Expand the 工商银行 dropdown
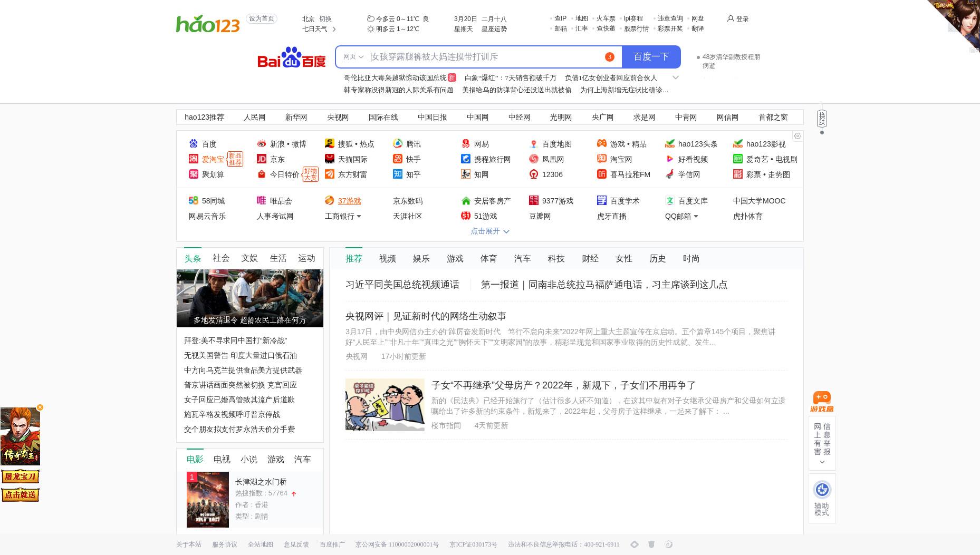Screen dimensions: 980x555 tap(359, 216)
